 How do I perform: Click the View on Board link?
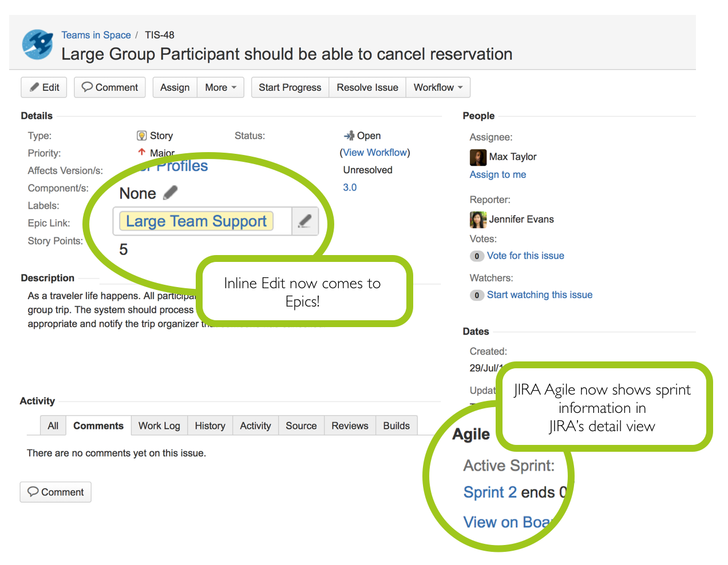pyautogui.click(x=507, y=522)
